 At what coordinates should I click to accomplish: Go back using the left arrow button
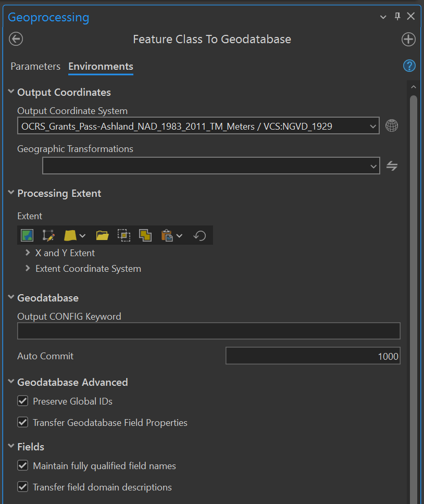16,39
